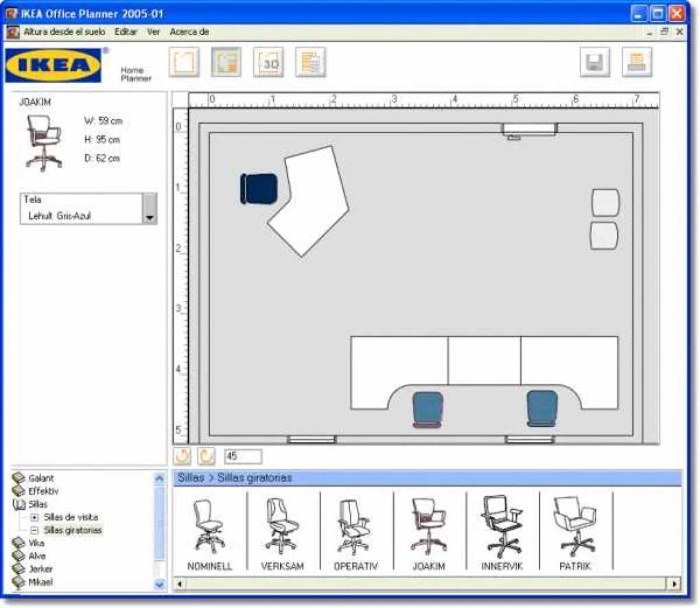Select the dark blue chair beside the angled desk
The width and height of the screenshot is (700, 608).
point(259,189)
